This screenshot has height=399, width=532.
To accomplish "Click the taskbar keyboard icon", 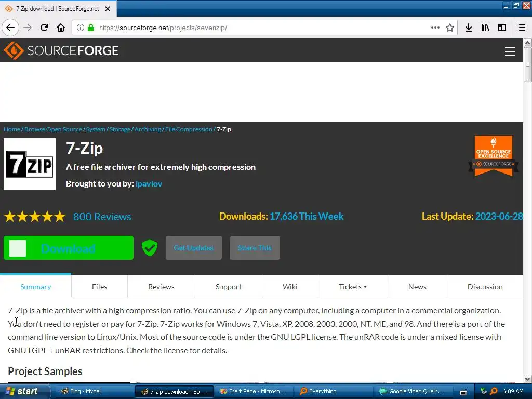I will click(463, 392).
